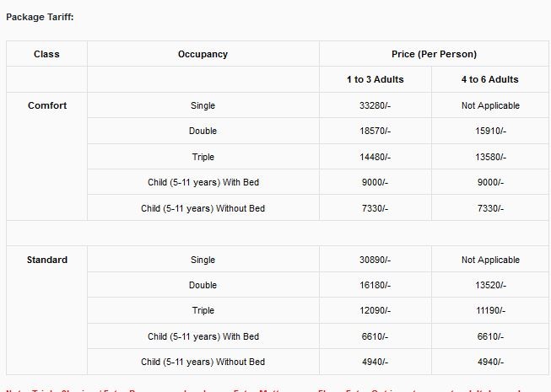Click the 18570/- price cell

(374, 132)
